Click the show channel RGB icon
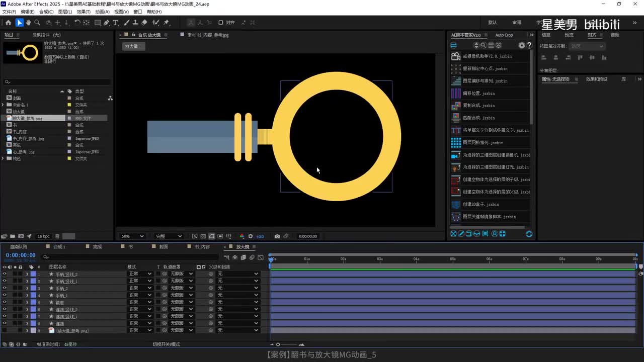 [x=242, y=236]
